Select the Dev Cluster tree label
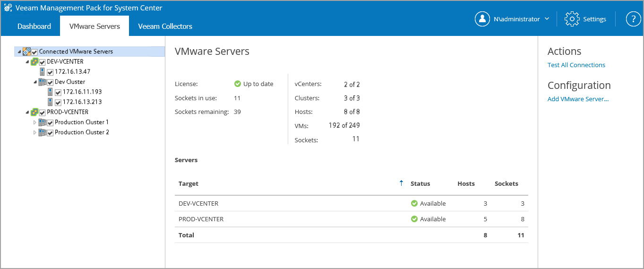 70,82
